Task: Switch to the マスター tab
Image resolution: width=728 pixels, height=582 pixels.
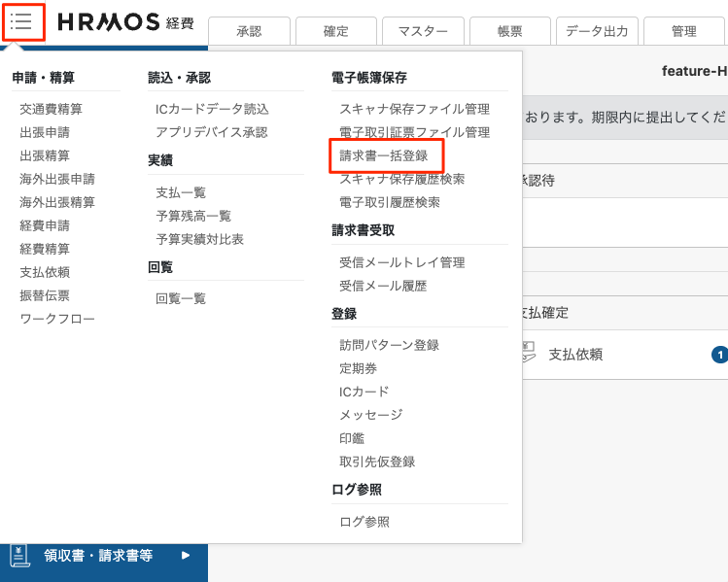Action: point(423,31)
